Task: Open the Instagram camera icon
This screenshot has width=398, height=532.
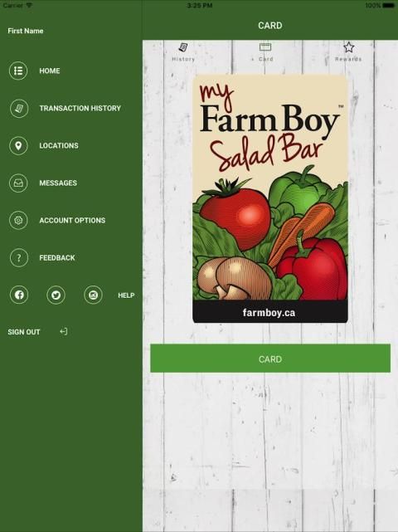Action: 93,295
